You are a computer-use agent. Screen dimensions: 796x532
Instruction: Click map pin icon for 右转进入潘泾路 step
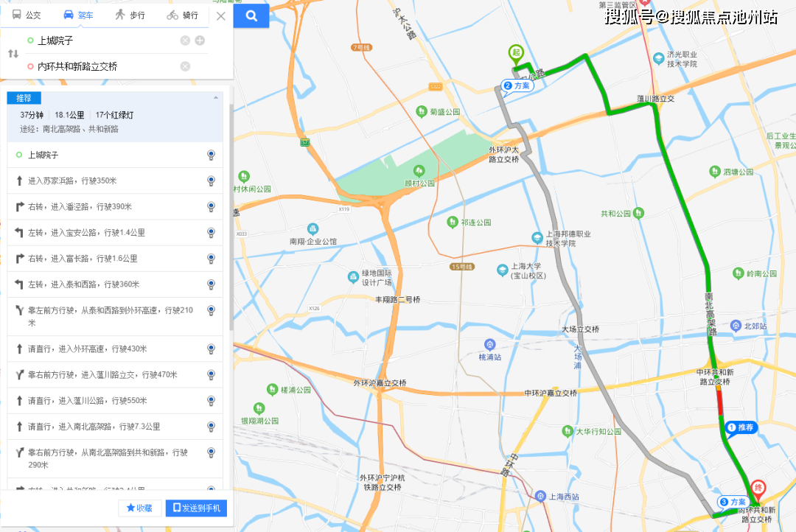212,206
